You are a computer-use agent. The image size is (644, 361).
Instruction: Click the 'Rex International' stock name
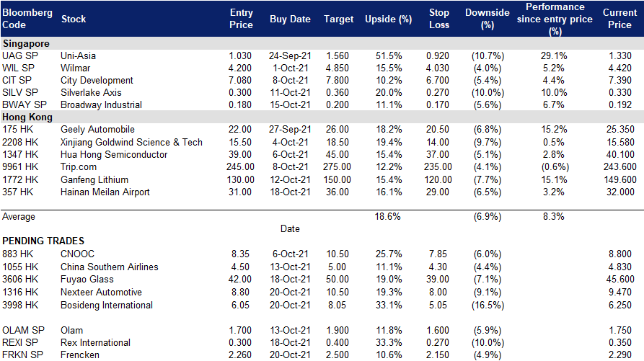(x=95, y=342)
